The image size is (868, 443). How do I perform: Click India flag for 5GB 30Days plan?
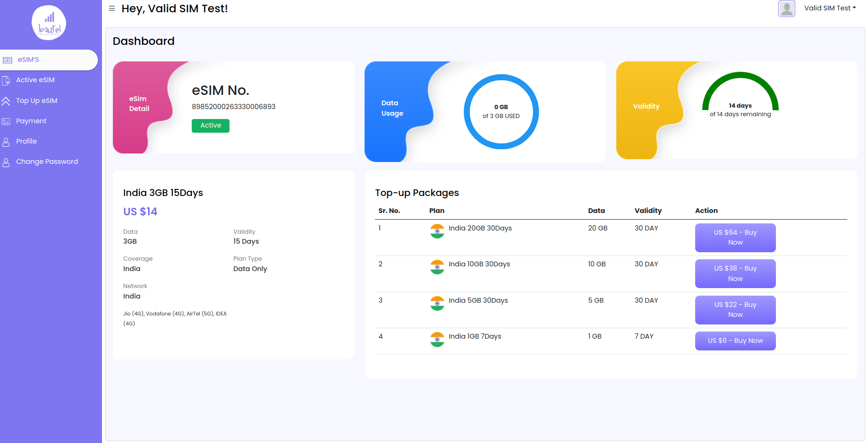(437, 303)
